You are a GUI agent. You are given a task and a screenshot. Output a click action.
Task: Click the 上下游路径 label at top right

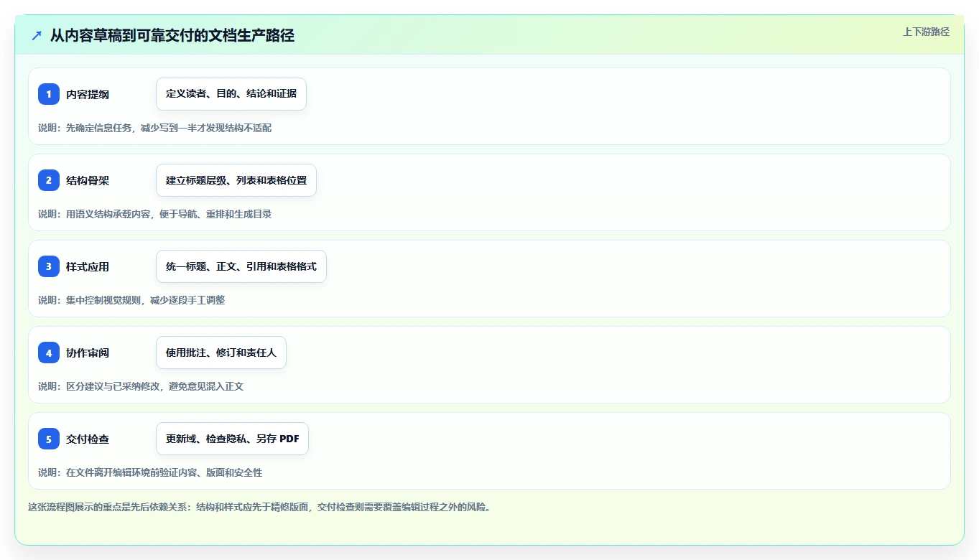click(x=926, y=32)
